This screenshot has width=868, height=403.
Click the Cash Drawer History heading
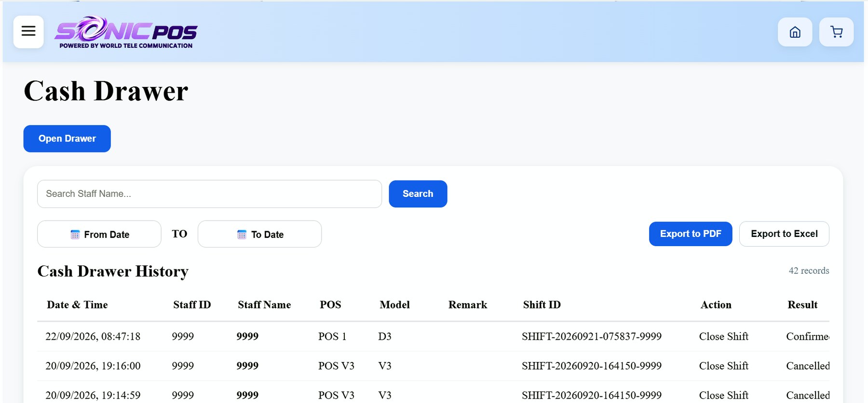[x=113, y=271]
